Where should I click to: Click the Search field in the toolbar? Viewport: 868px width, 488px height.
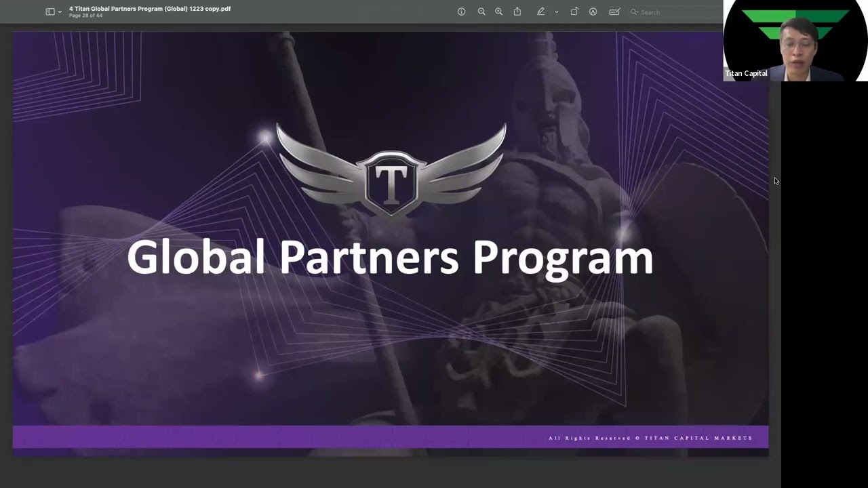tap(675, 12)
